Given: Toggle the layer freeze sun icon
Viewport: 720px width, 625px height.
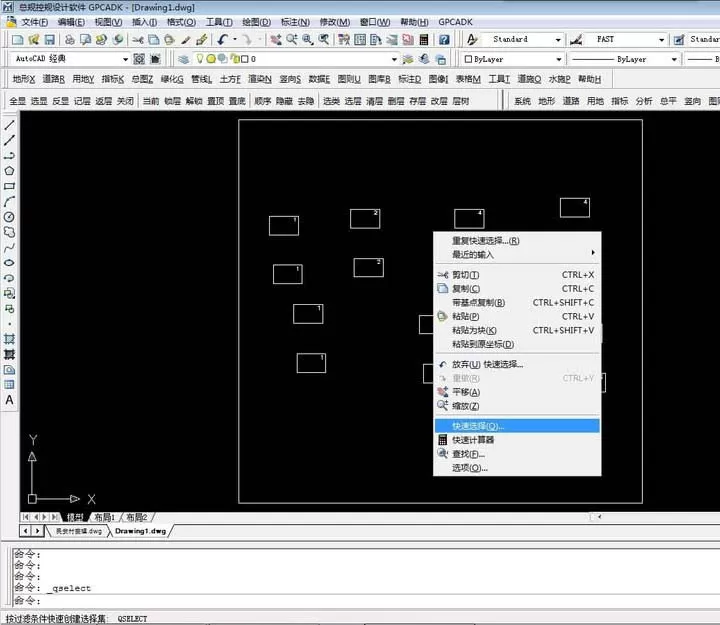Looking at the screenshot, I should point(211,59).
